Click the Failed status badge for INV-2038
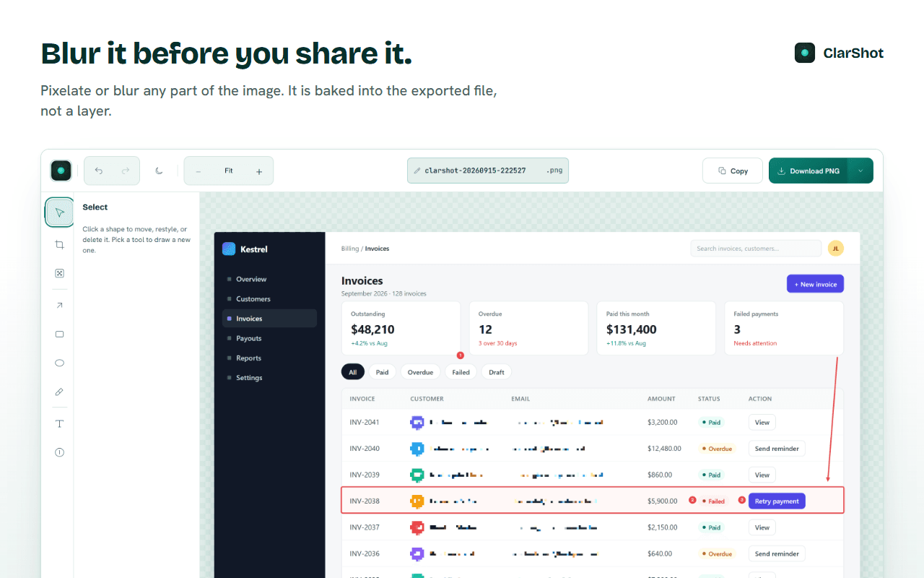 (713, 501)
